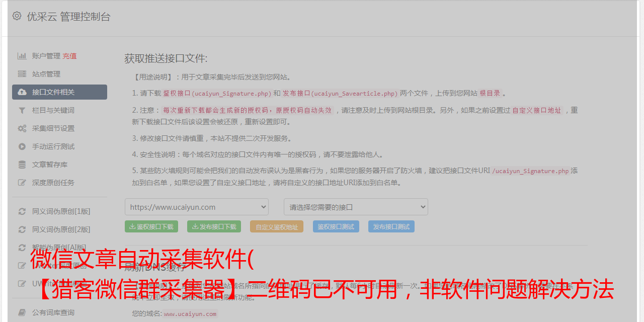Screen dimensions: 644x322
Task: Follow the red 充值 link
Action: (69, 56)
